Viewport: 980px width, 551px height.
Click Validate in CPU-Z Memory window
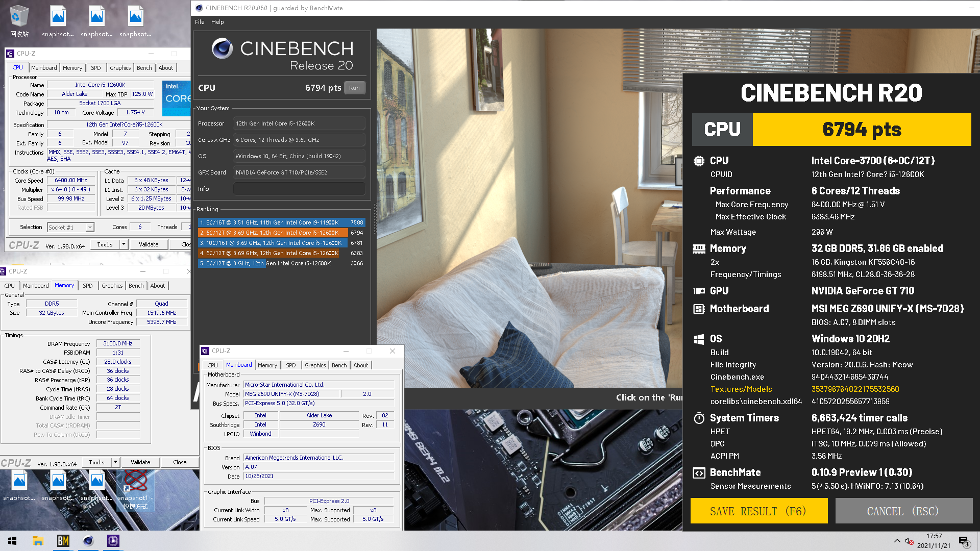click(x=140, y=462)
